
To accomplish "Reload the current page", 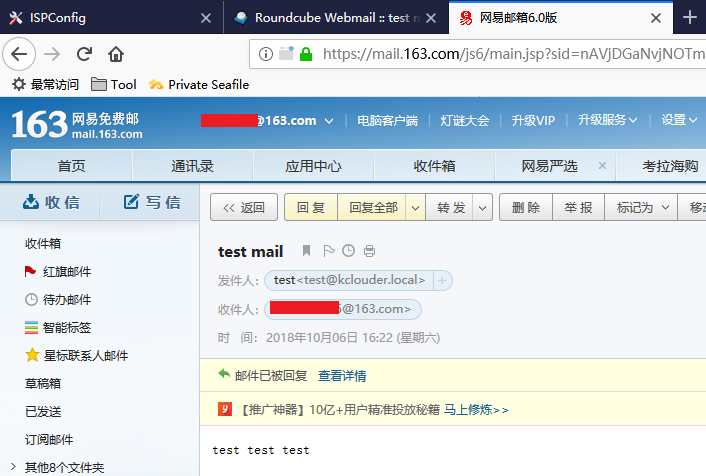I will pos(84,54).
